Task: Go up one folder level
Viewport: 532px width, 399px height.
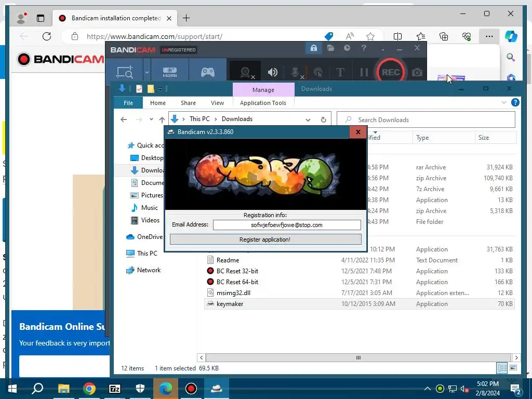Action: [162, 119]
